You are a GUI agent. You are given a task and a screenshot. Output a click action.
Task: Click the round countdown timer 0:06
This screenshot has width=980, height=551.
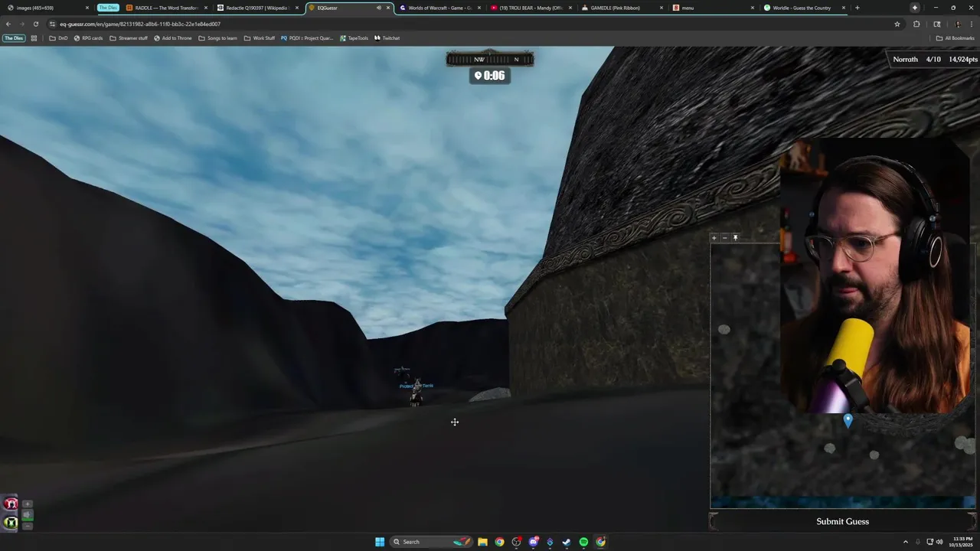490,76
